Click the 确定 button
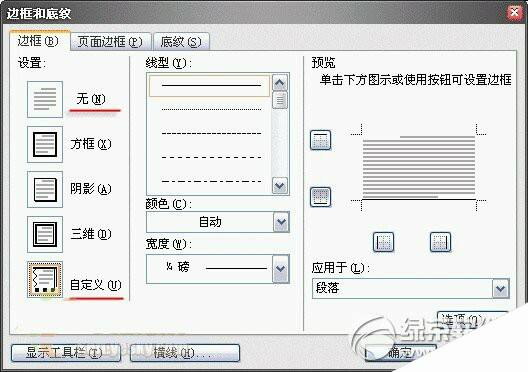The width and height of the screenshot is (528, 372). pyautogui.click(x=401, y=353)
